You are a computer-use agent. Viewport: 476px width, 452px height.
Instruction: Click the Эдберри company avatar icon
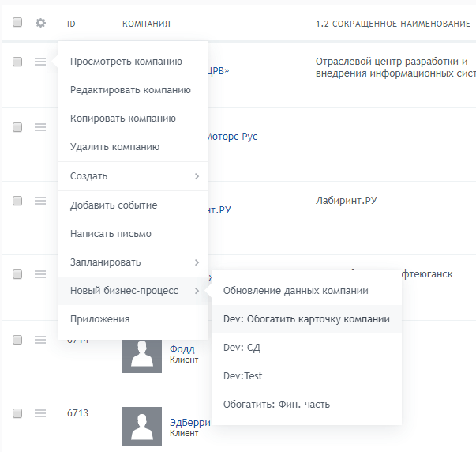[142, 427]
